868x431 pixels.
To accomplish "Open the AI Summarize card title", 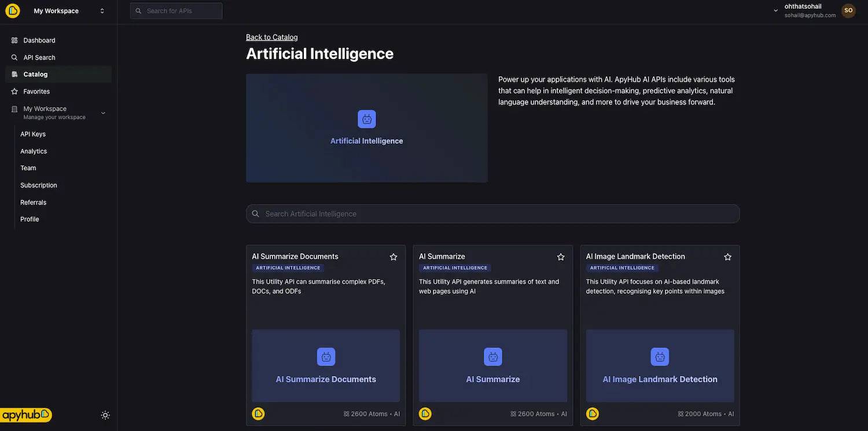I will (442, 257).
